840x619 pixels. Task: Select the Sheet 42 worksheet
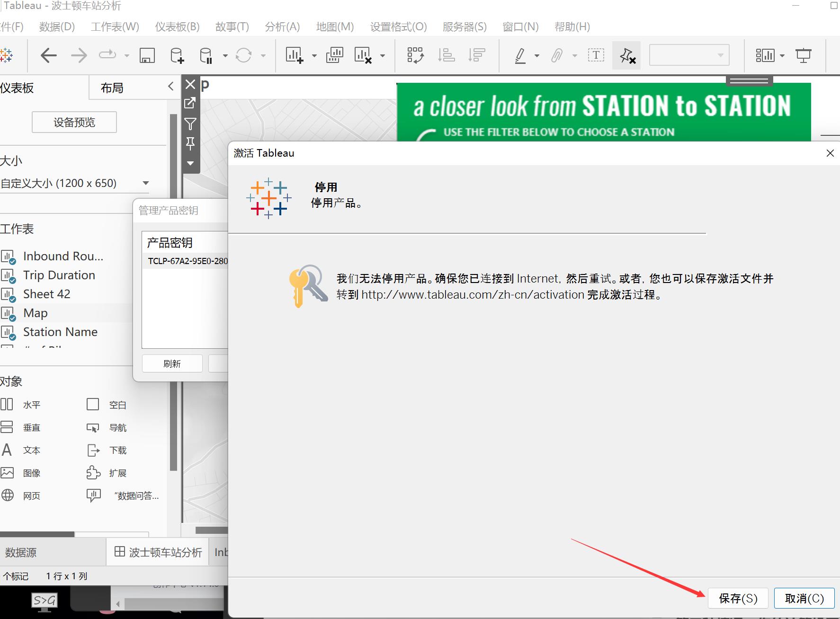pos(46,294)
